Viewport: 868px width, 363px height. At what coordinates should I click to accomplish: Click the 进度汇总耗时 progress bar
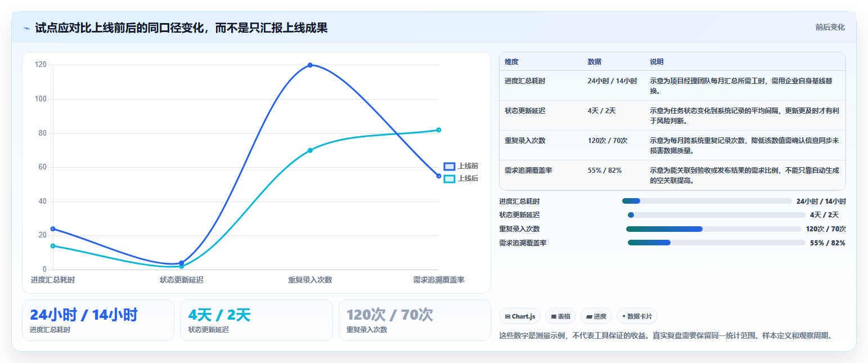(x=707, y=201)
